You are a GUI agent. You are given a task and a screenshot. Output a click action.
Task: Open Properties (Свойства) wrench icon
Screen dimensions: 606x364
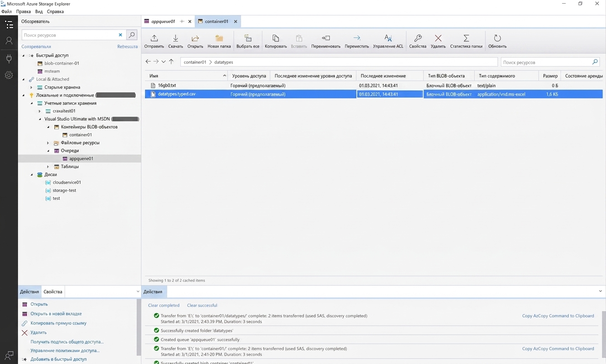tap(418, 41)
